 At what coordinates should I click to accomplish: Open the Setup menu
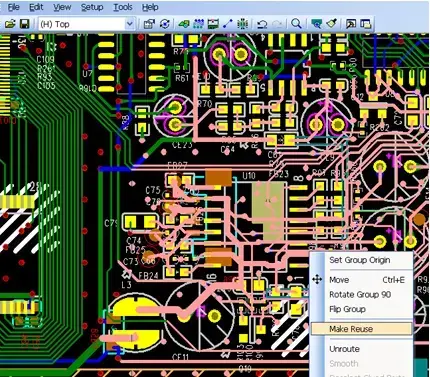point(92,7)
